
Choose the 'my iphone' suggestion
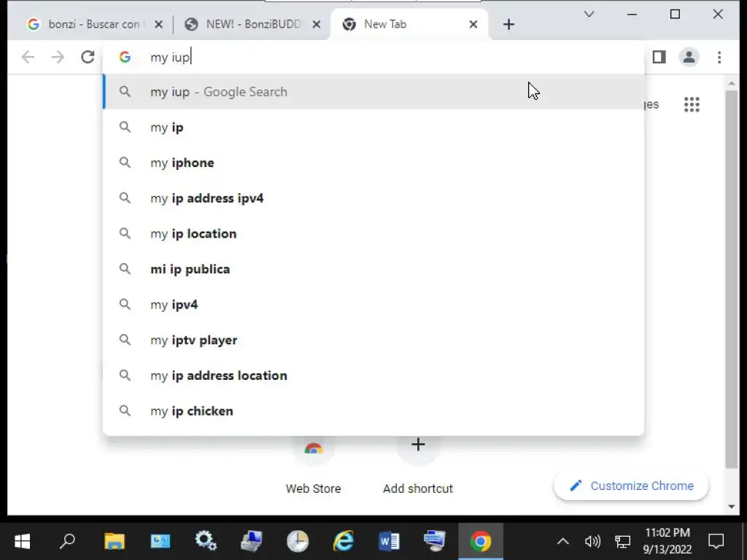click(373, 163)
